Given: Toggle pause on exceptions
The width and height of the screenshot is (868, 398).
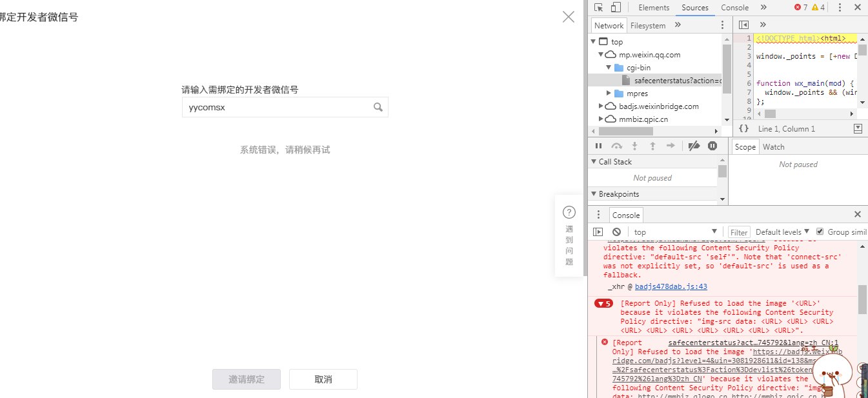Looking at the screenshot, I should tap(712, 146).
